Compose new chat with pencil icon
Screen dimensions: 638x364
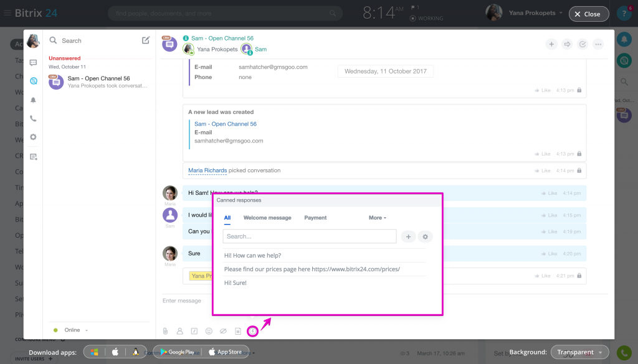point(146,40)
